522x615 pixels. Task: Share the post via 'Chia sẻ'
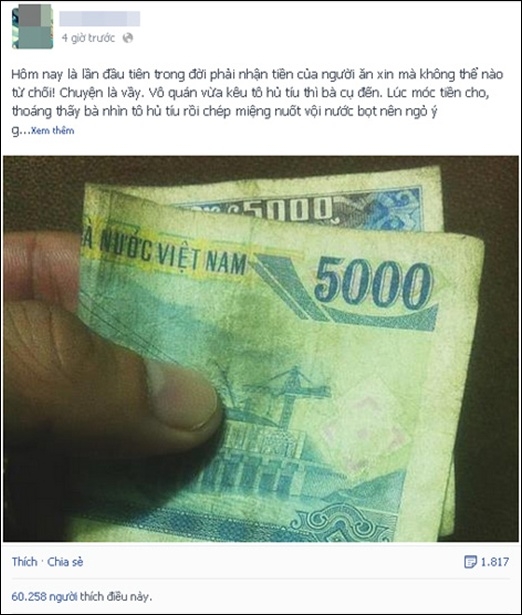pyautogui.click(x=65, y=562)
